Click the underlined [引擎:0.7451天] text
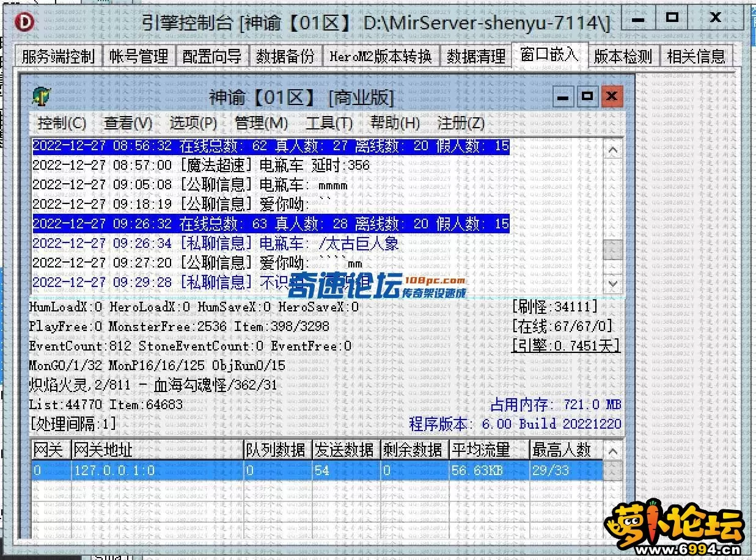756x560 pixels. [566, 346]
